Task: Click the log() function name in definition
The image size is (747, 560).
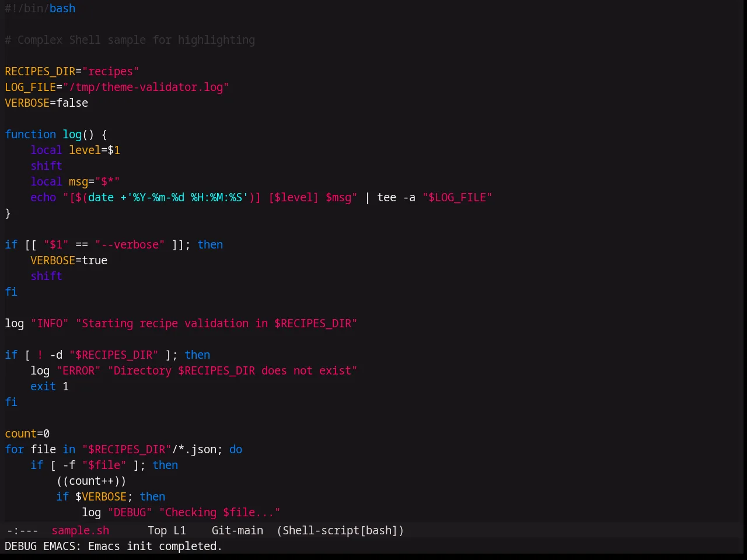Action: point(72,134)
